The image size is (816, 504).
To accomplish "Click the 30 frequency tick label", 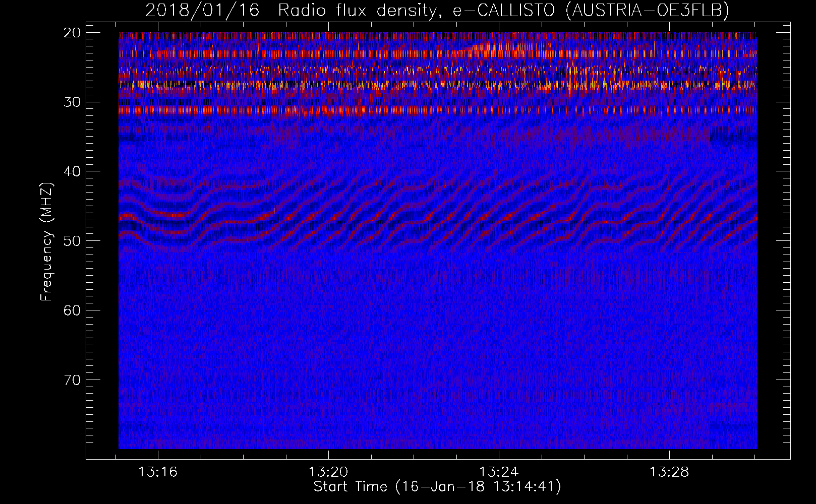I will coord(73,102).
